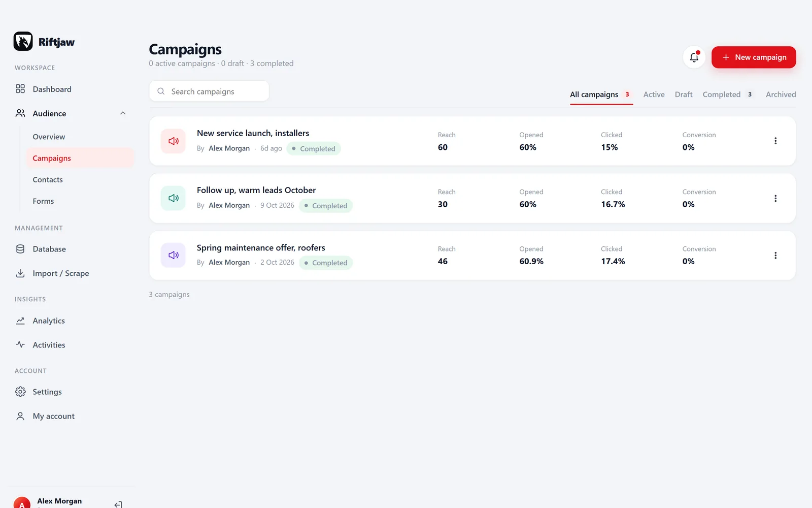
Task: Click the My account person icon
Action: click(x=20, y=416)
